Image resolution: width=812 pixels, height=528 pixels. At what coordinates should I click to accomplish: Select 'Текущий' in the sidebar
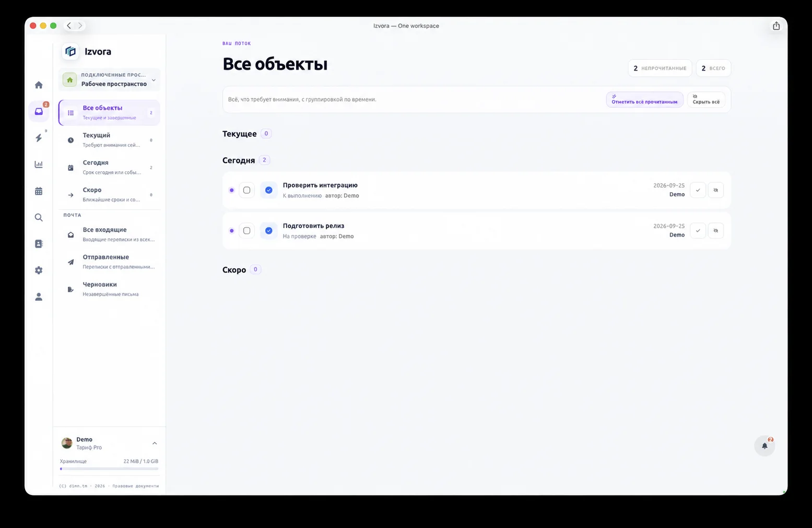click(109, 140)
